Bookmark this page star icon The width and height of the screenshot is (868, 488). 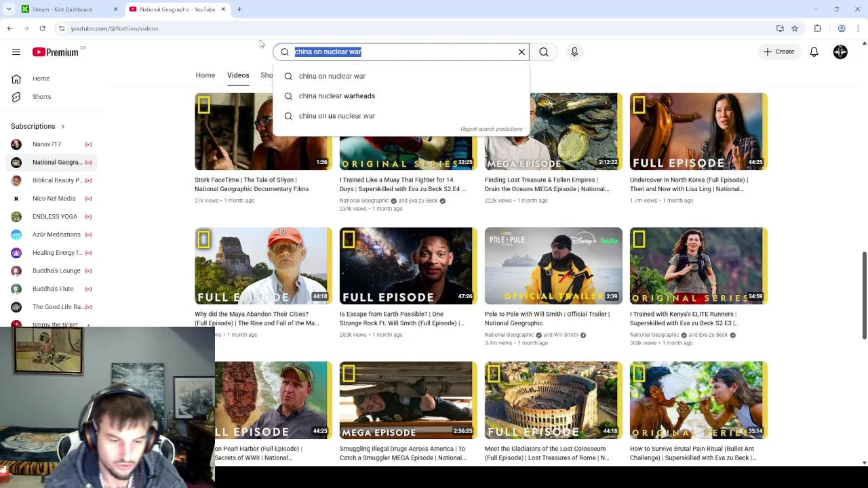click(795, 28)
